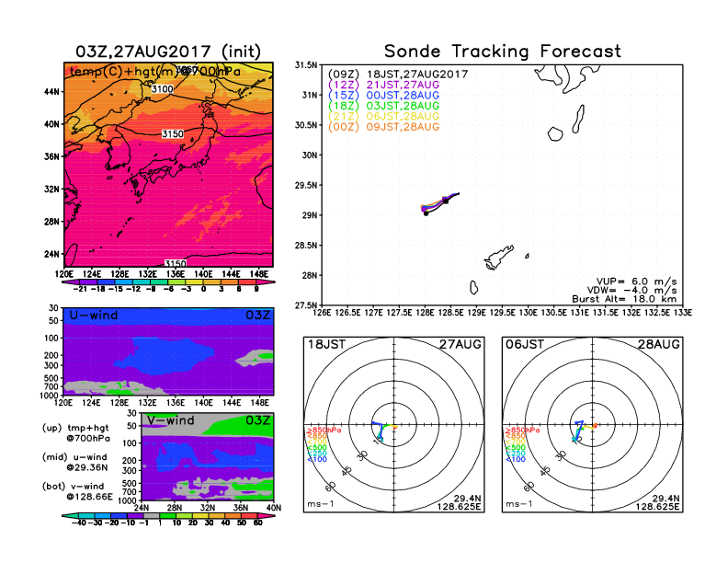This screenshot has width=728, height=563.
Task: Select '≥850hPa' legend entry in the 06JST hodograph
Action: pyautogui.click(x=523, y=431)
